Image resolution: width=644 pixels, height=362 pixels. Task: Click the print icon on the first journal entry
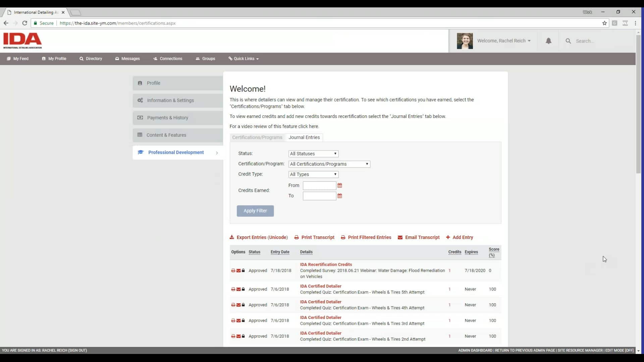tap(233, 270)
